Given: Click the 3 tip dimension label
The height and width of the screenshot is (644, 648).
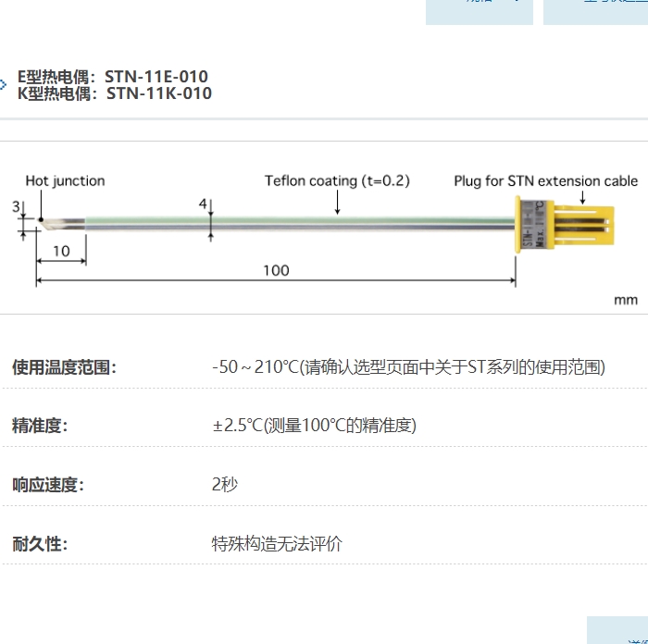Looking at the screenshot, I should click(x=16, y=206).
